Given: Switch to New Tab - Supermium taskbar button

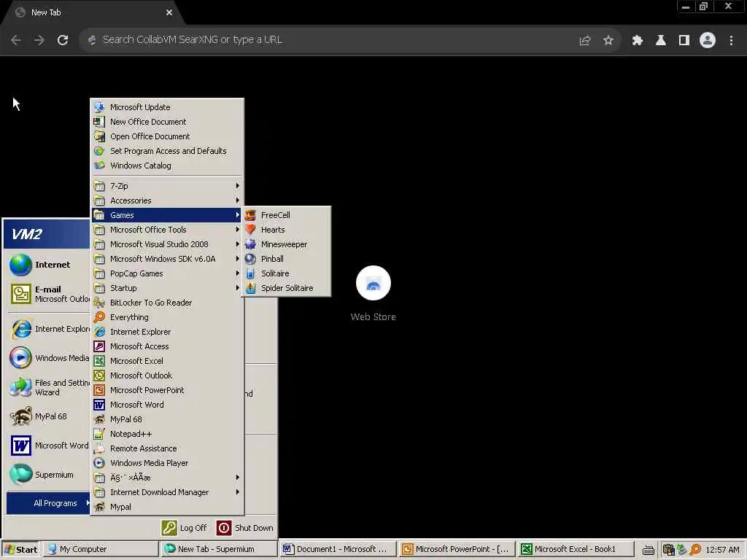Looking at the screenshot, I should [x=219, y=550].
